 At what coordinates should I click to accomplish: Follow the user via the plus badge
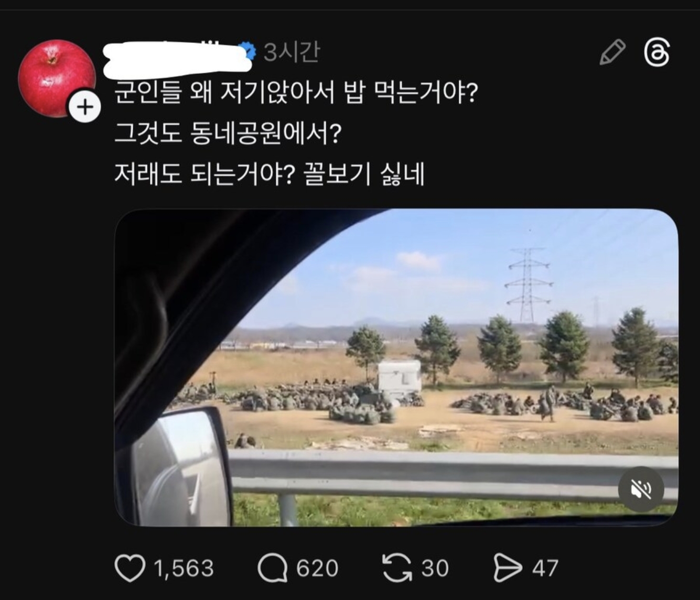[85, 107]
